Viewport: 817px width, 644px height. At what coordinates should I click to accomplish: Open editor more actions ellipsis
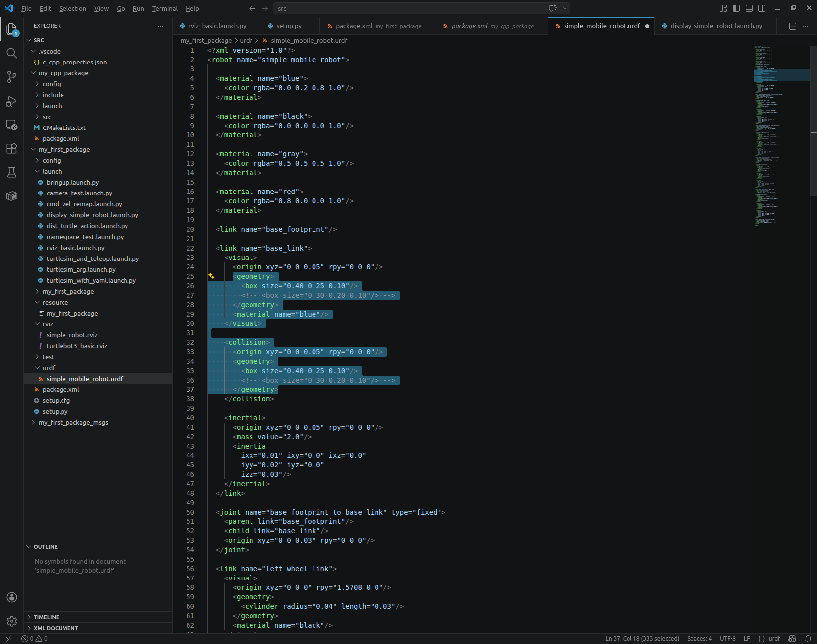click(x=806, y=26)
